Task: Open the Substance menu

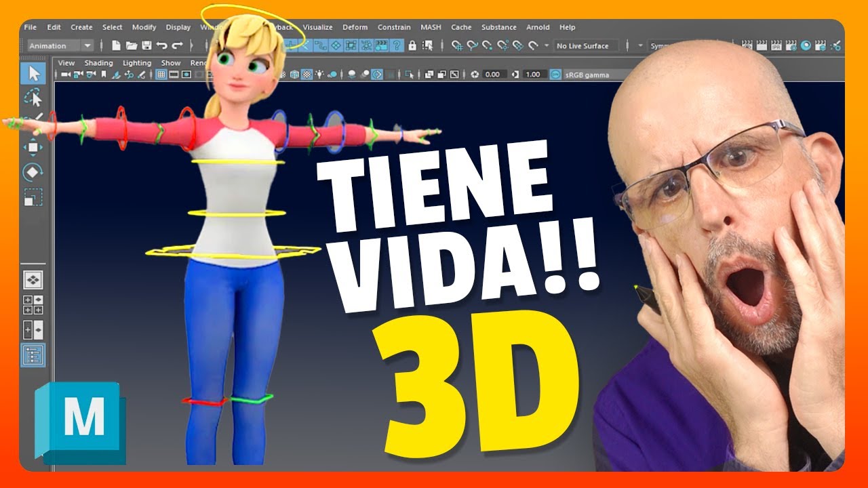Action: point(498,27)
